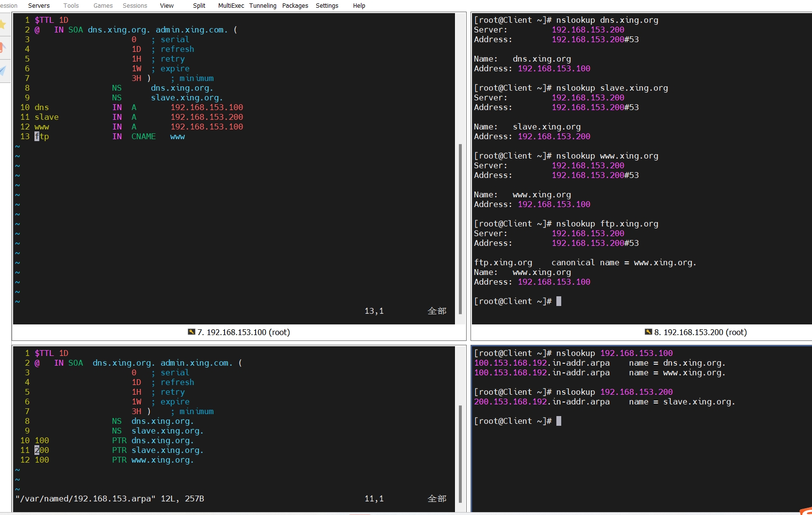
Task: Click session icon beside 7. 192.168.153.100 (root)
Action: click(x=192, y=332)
